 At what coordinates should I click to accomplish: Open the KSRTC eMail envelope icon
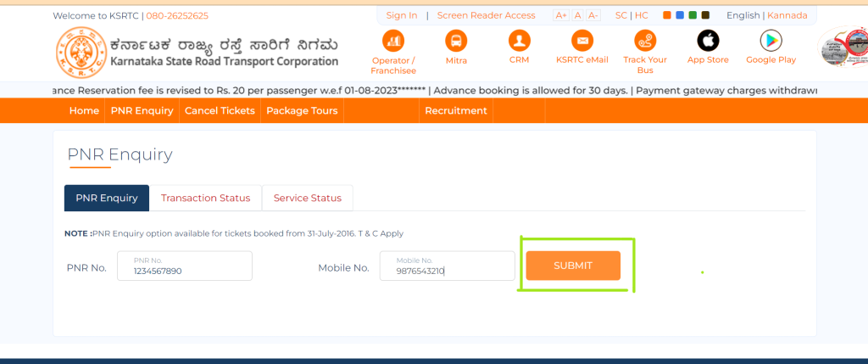(x=581, y=41)
